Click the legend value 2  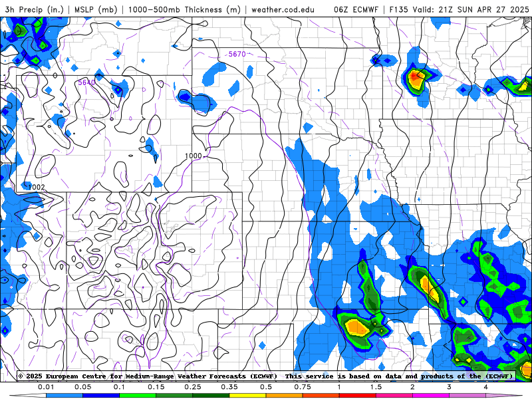pyautogui.click(x=412, y=387)
